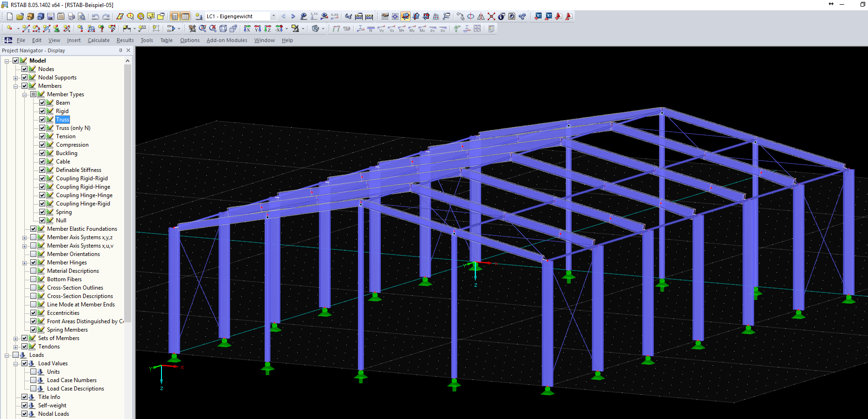Pin the Project Navigator panel
868x419 pixels.
coord(120,50)
